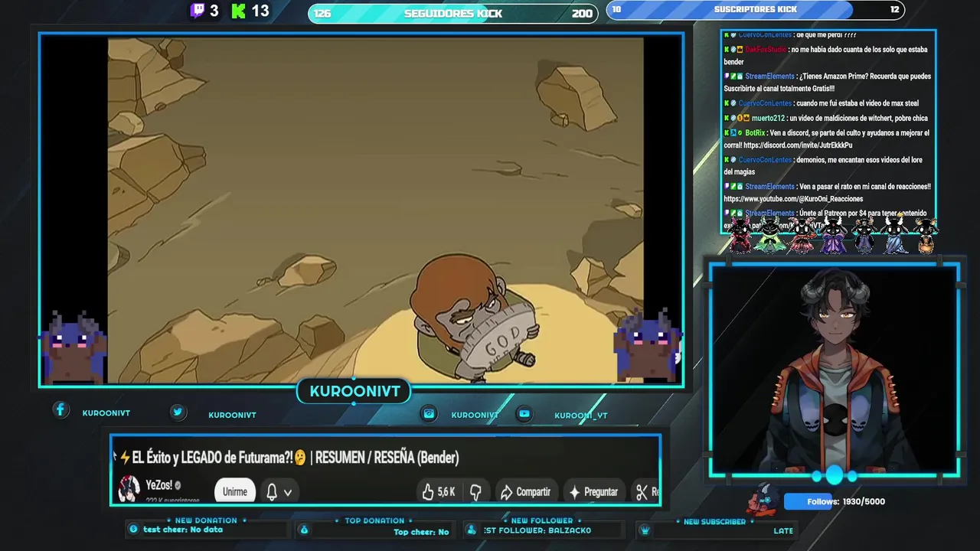Click CuervoConLentes on the 'demonios' message

click(x=765, y=160)
